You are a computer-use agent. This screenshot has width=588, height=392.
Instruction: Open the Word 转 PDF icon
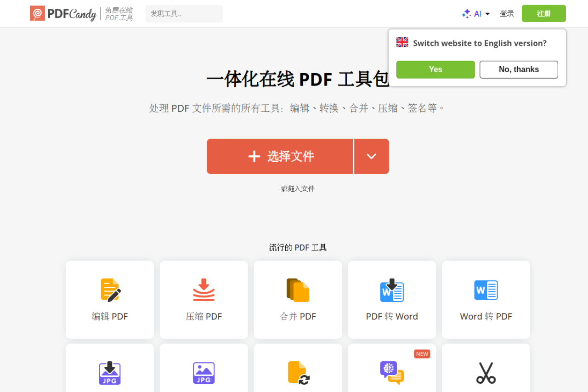tap(486, 290)
